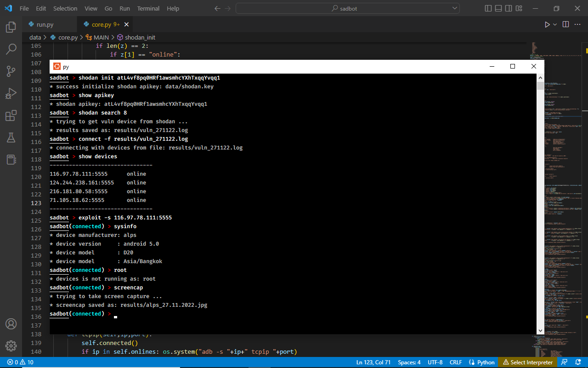Go forward with the right arrow
The width and height of the screenshot is (588, 368).
(229, 8)
